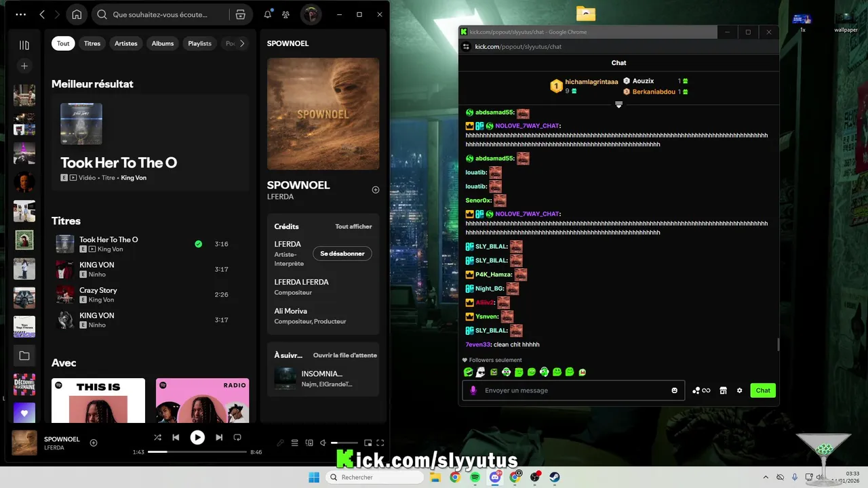Screen dimensions: 868x488
Task: Skip to next track
Action: (x=219, y=438)
